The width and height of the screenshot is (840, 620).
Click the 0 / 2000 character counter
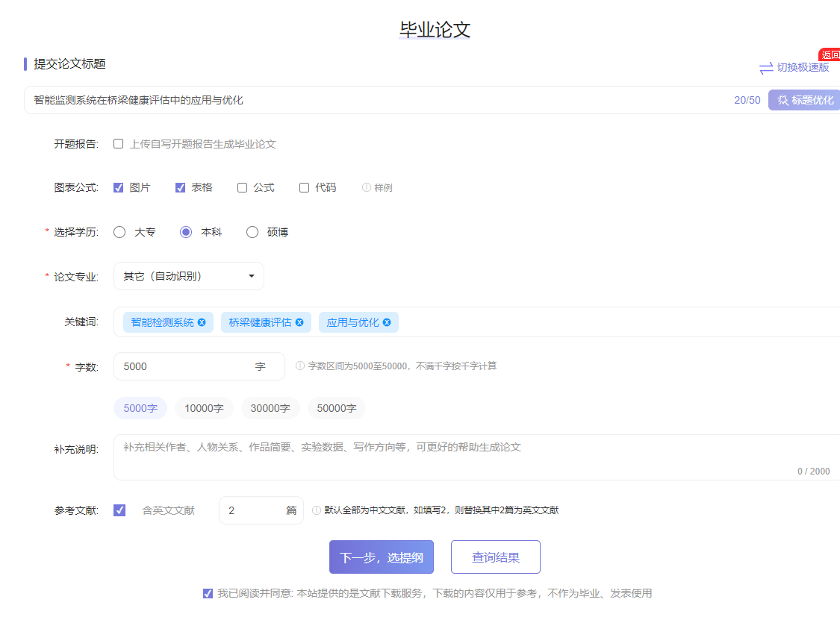pyautogui.click(x=813, y=472)
